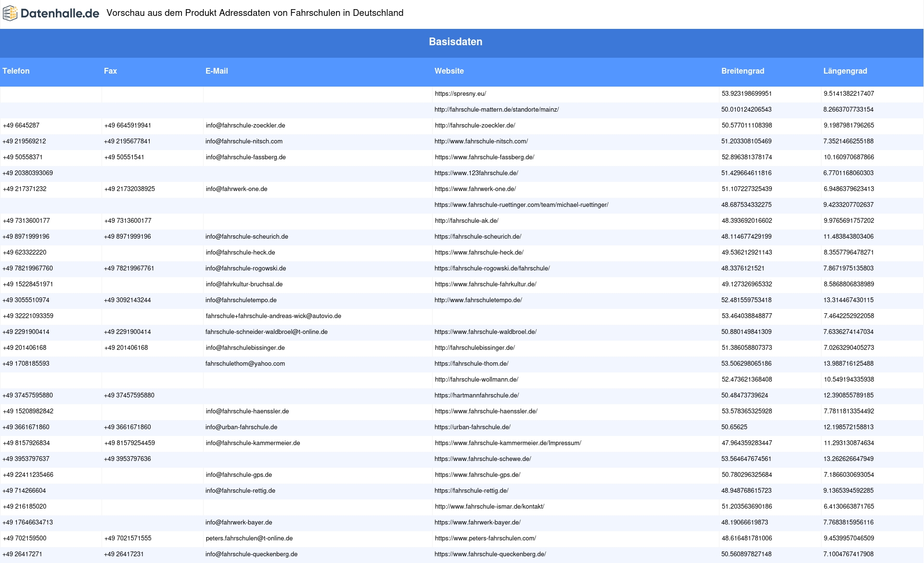Open http://fahrschule-ak.de/ link
The width and height of the screenshot is (924, 563).
pos(467,221)
